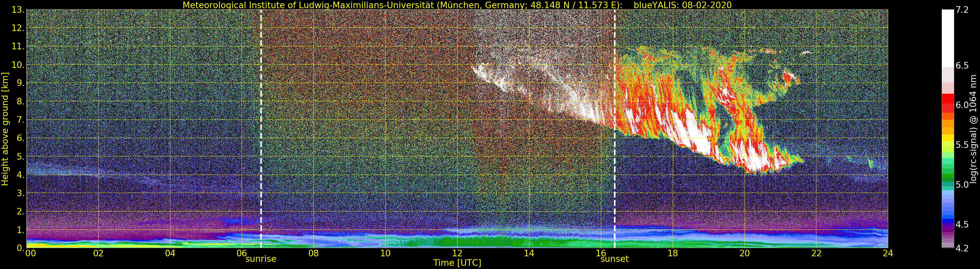Click the y-axis tick label '13.'

click(x=18, y=10)
